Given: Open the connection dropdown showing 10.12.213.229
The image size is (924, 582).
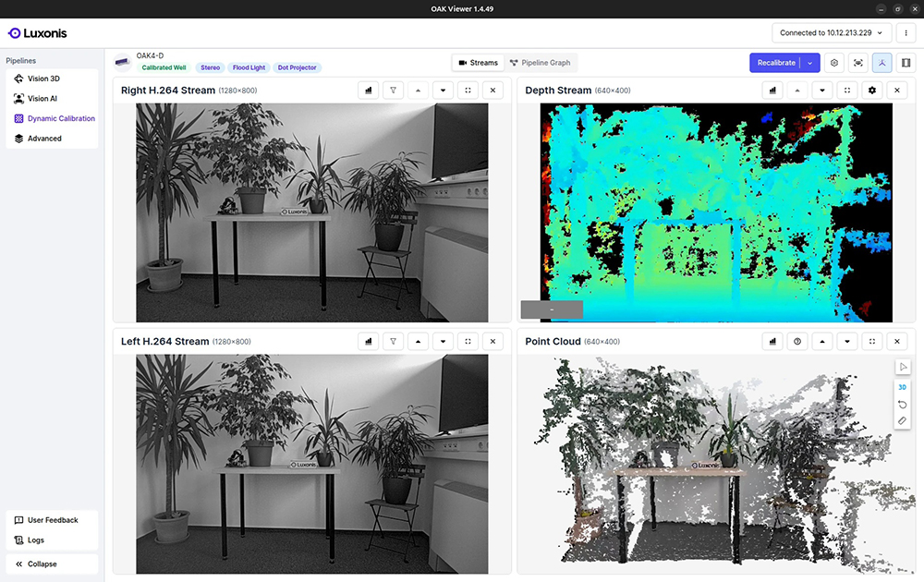Looking at the screenshot, I should tap(832, 33).
